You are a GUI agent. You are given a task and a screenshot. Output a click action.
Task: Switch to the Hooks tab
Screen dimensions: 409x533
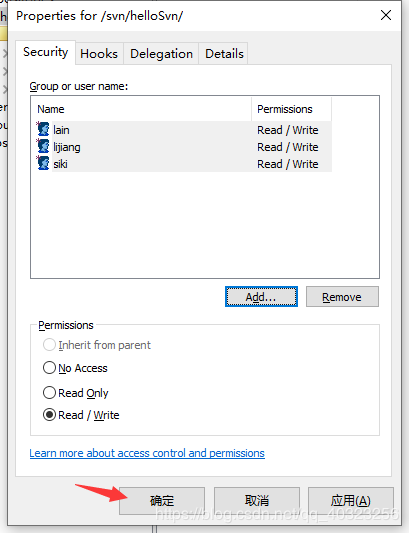(x=99, y=54)
